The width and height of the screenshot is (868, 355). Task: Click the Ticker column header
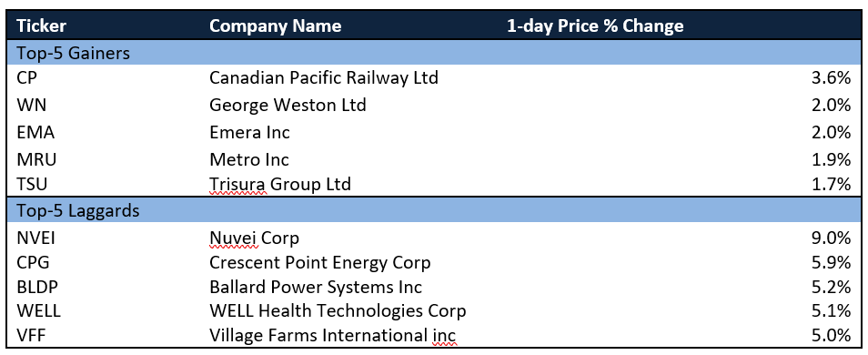[42, 25]
